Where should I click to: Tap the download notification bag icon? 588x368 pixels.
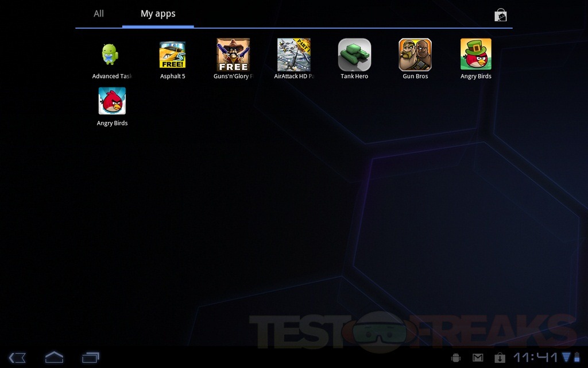[x=500, y=358]
